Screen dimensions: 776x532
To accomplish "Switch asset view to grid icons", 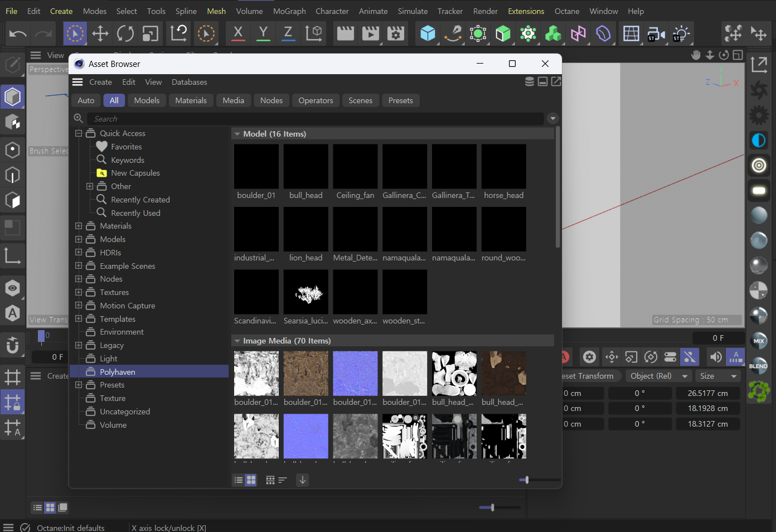I will click(x=251, y=480).
